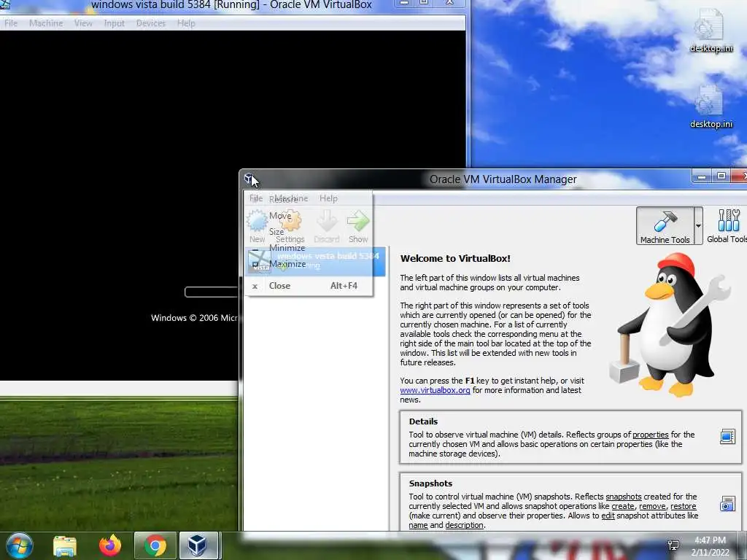Viewport: 747px width, 560px height.
Task: Click the Vista boot progress bar
Action: tap(211, 292)
